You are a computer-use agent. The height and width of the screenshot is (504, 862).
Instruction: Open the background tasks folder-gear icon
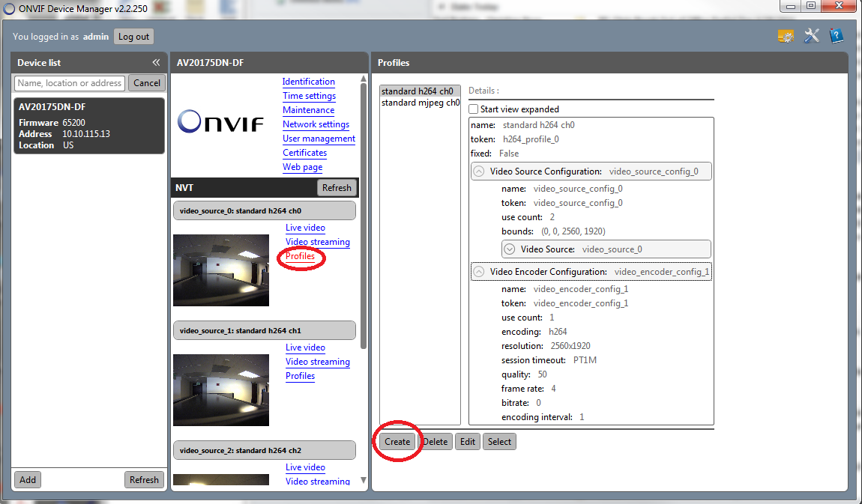tap(786, 36)
